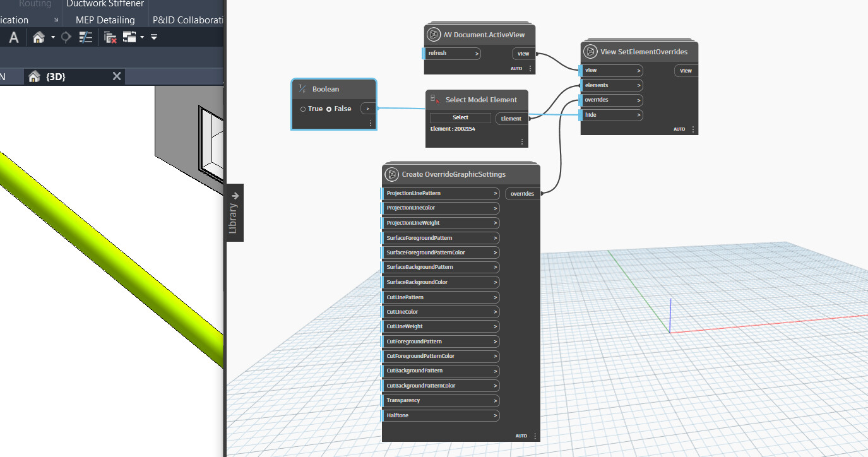Click the Revit icon on Document.ActiveView node header

[x=432, y=35]
